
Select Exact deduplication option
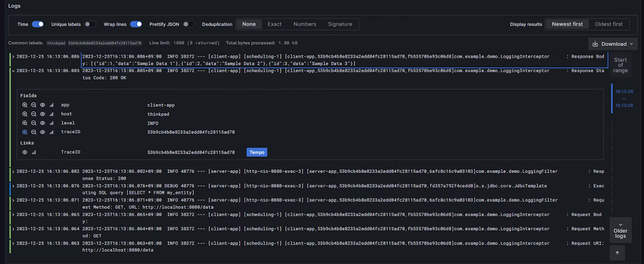[x=274, y=24]
